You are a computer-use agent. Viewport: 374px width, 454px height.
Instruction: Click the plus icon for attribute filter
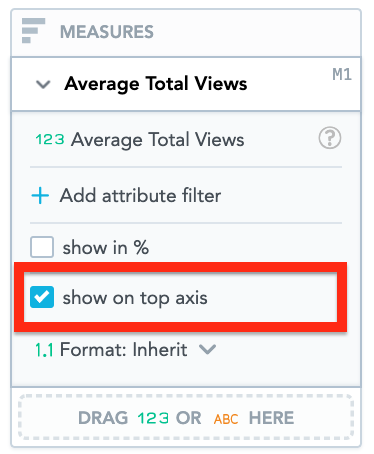coord(40,195)
